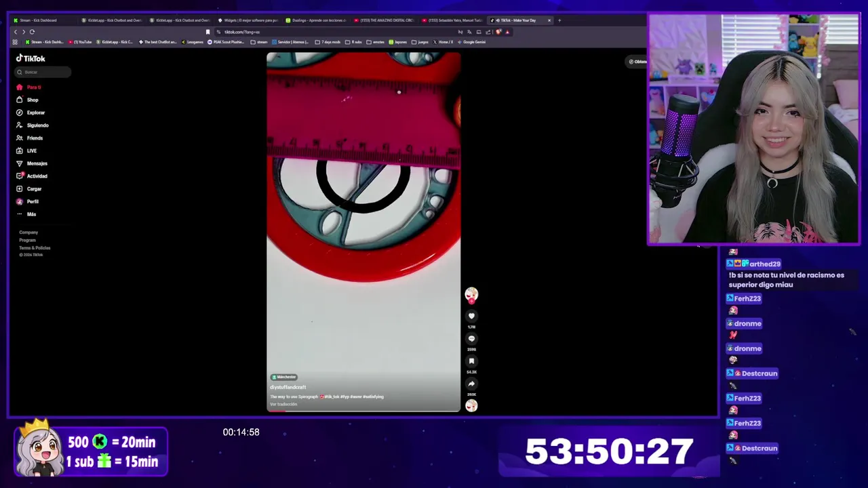Open the Program footer link

click(27, 240)
